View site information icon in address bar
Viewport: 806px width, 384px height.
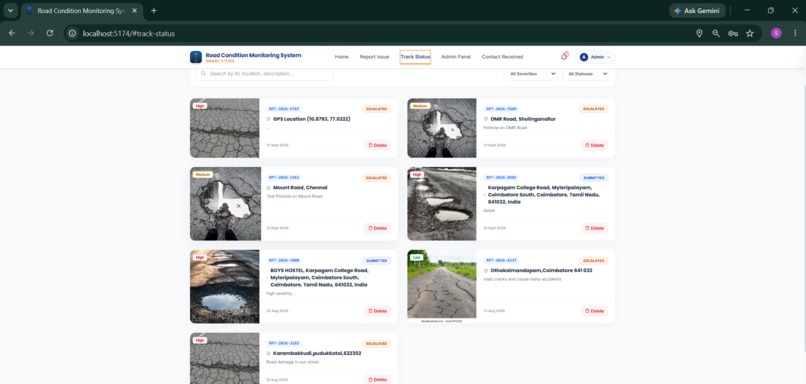pos(73,33)
